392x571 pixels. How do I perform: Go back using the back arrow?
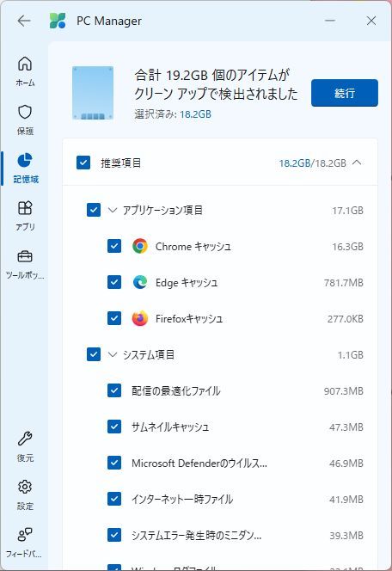(x=24, y=21)
